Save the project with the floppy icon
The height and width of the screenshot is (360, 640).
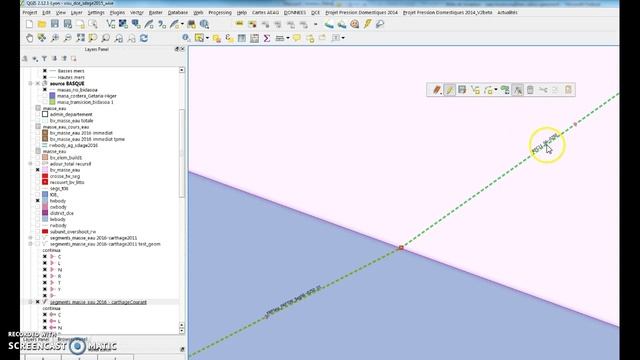pos(55,24)
